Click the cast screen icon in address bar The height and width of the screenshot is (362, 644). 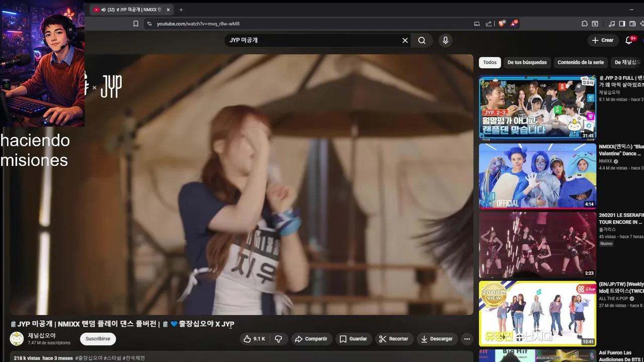point(476,24)
